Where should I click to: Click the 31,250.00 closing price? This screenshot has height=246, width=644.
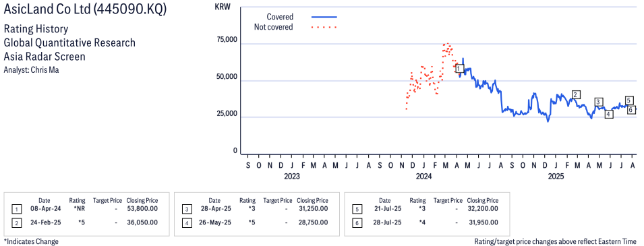pyautogui.click(x=314, y=209)
